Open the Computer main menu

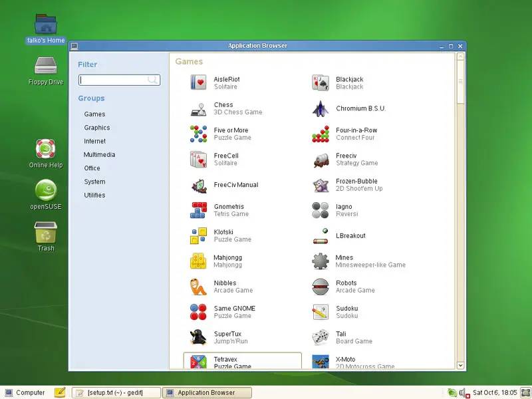25,392
